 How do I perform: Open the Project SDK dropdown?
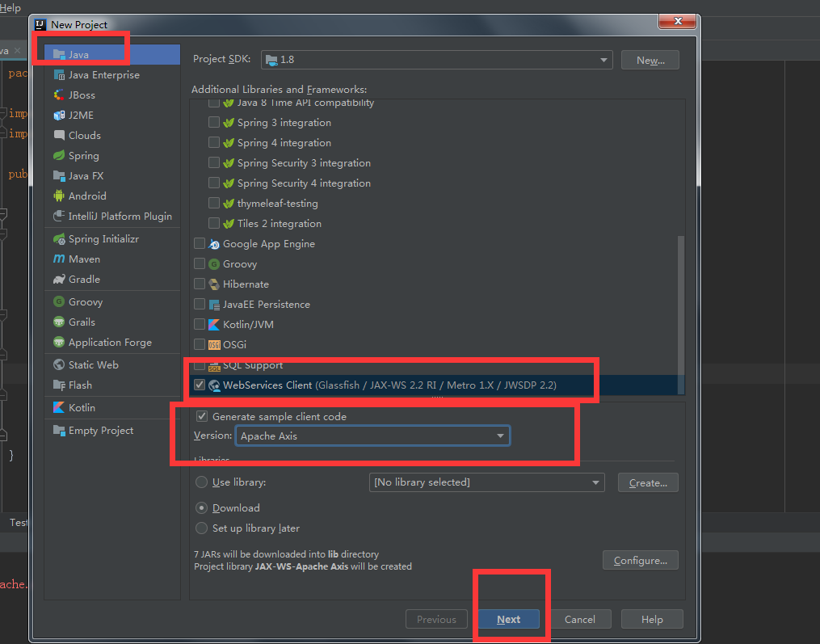point(603,60)
